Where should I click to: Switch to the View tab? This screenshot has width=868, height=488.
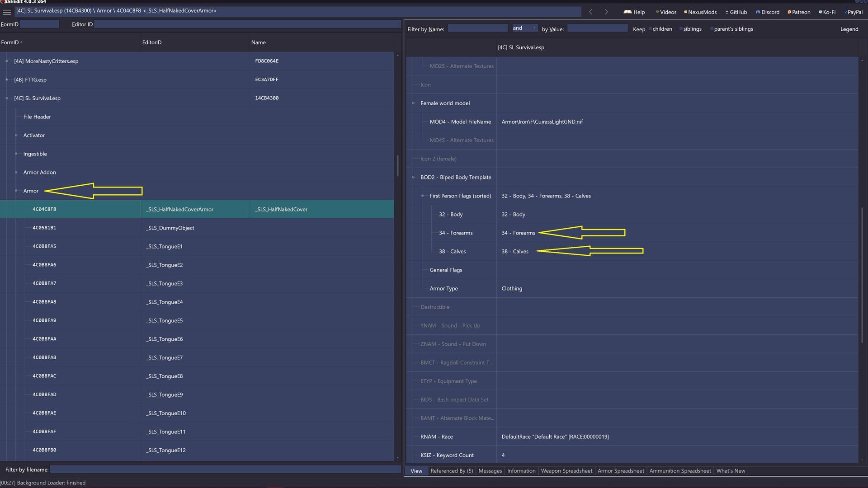[416, 471]
